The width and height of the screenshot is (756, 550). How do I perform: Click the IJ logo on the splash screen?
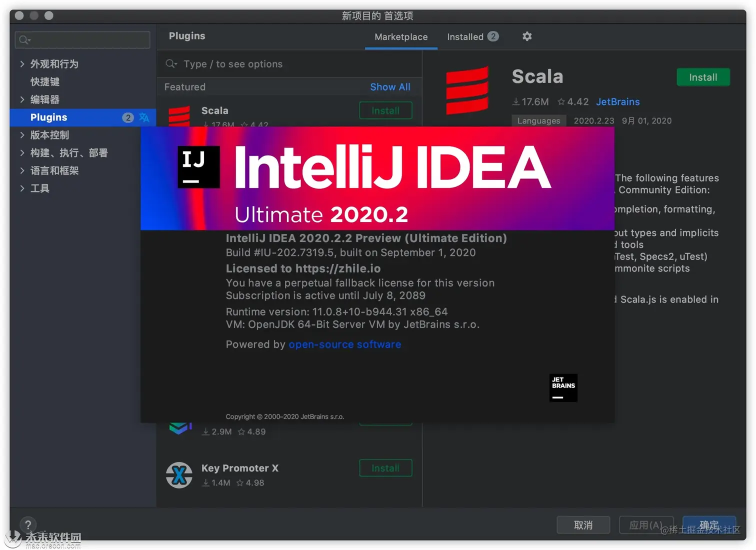pyautogui.click(x=198, y=167)
